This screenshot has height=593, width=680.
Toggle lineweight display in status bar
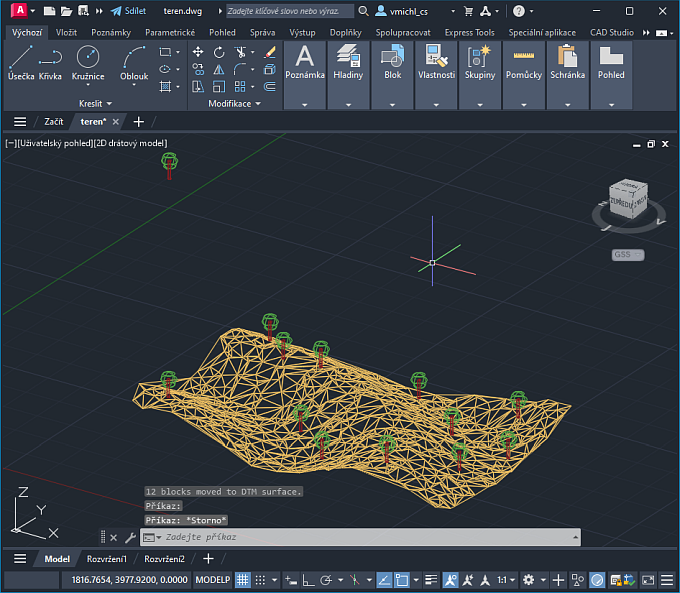pos(429,580)
